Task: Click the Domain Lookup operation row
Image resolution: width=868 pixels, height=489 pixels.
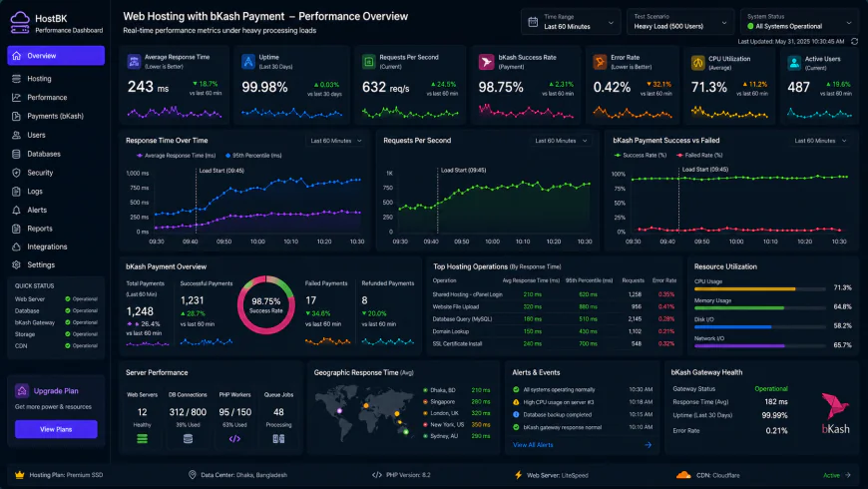Action: (x=554, y=331)
